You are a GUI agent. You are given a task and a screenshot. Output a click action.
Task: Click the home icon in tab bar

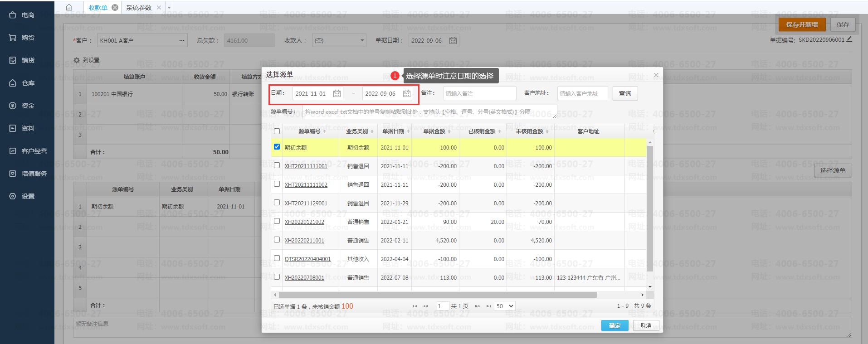click(x=69, y=7)
